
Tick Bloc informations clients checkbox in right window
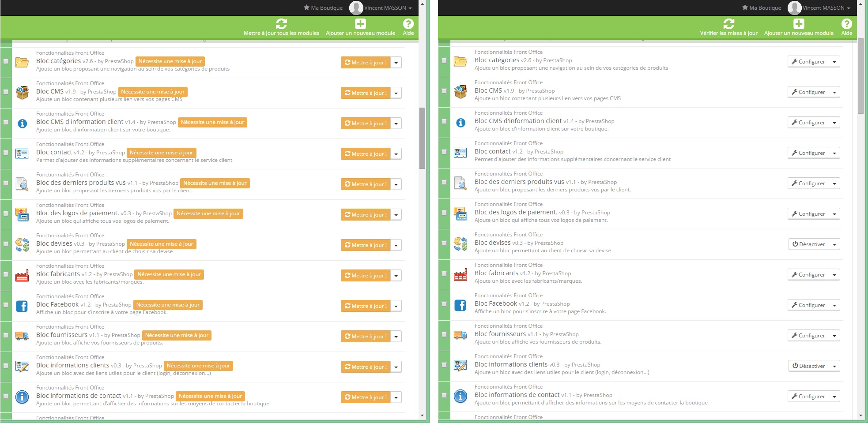point(444,365)
